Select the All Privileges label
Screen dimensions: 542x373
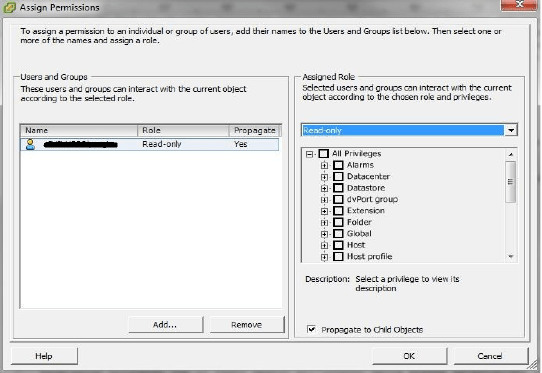(x=356, y=153)
